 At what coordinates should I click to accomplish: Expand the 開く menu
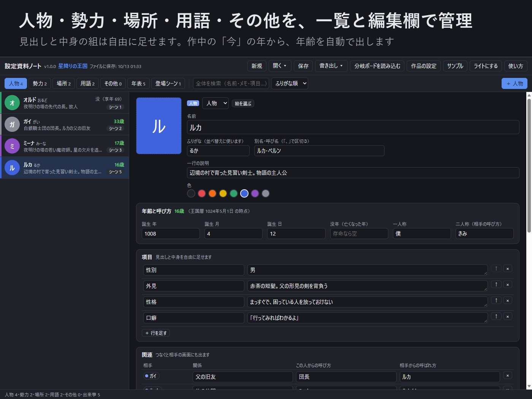pos(280,66)
